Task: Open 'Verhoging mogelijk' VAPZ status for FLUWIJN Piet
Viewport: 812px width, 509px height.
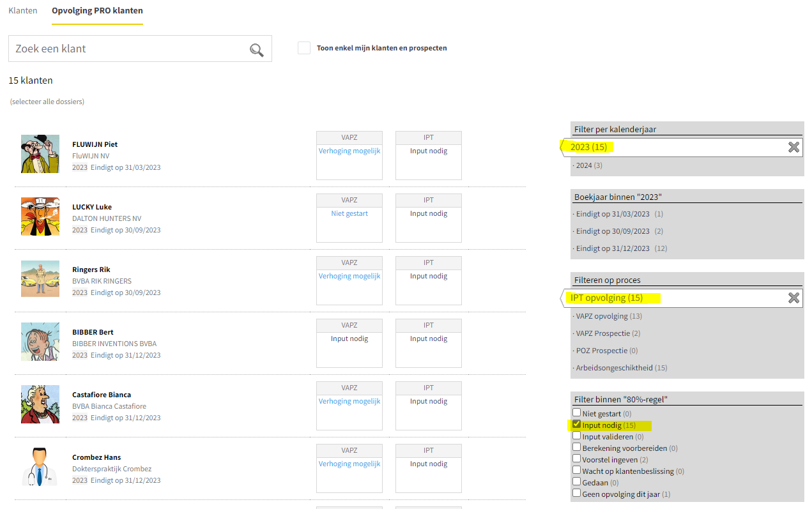Action: 349,151
